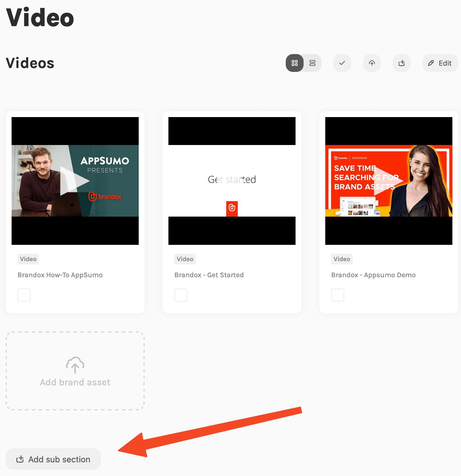Click the add sub section toolbar icon

coord(402,63)
